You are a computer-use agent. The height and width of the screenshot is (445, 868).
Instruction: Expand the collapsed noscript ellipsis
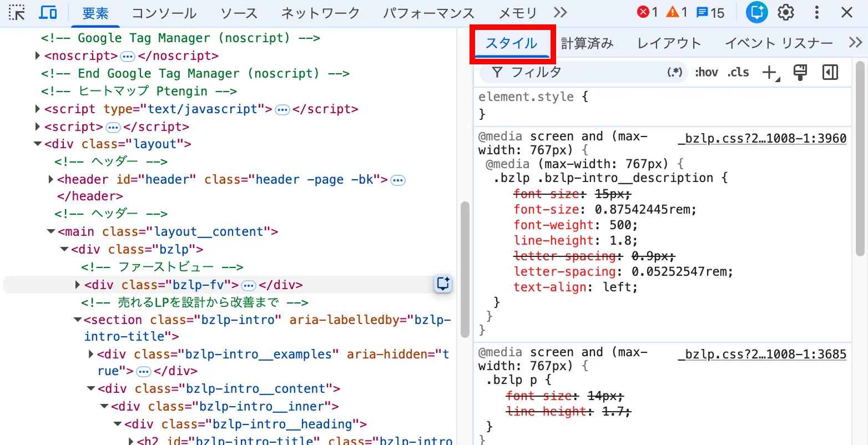point(127,56)
